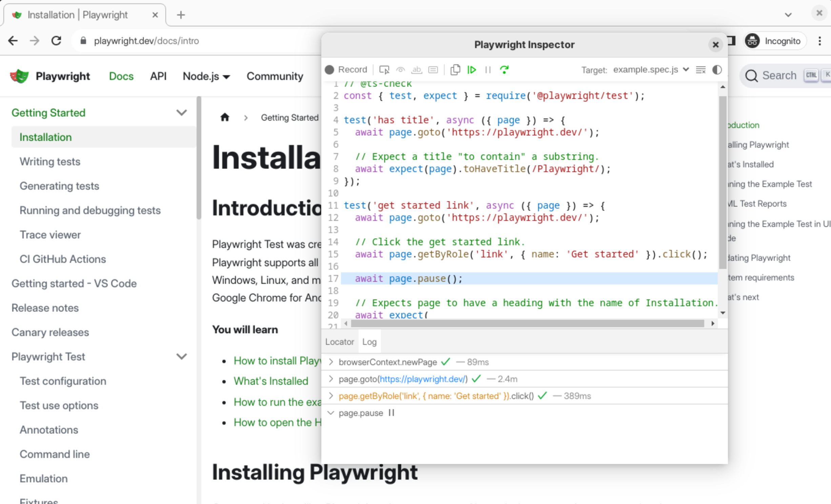Click the Pick locator icon
This screenshot has height=504, width=831.
click(x=384, y=70)
